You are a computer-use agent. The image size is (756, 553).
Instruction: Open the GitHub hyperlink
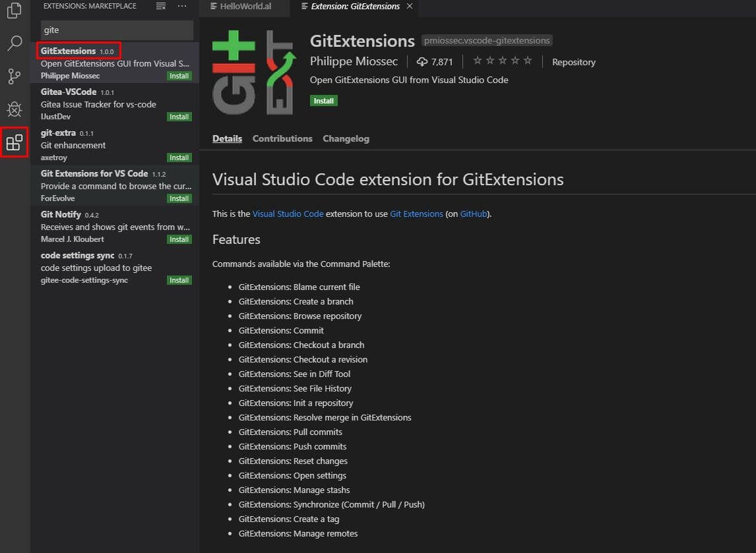474,214
